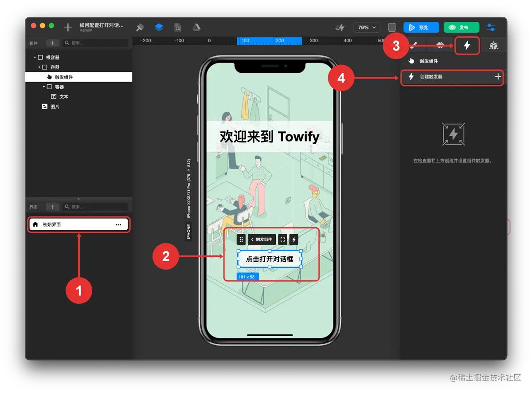Click the text icon beside 文本
The height and width of the screenshot is (393, 532).
54,97
